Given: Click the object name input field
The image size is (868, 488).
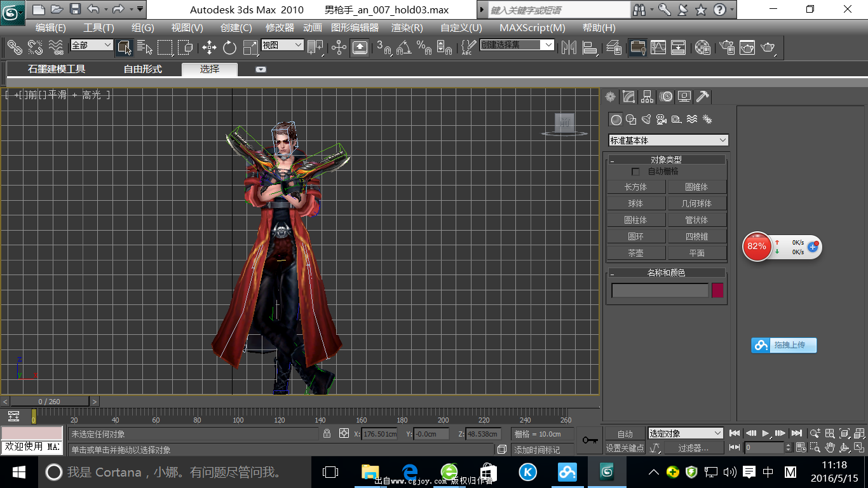Looking at the screenshot, I should 660,290.
